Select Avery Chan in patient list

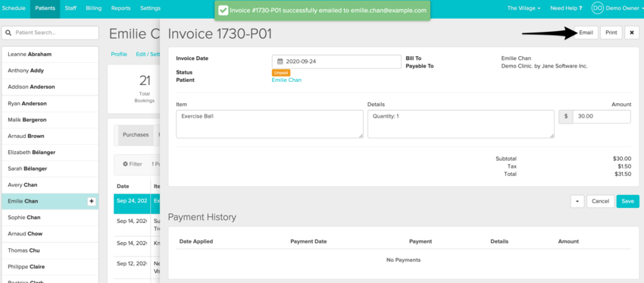50,185
